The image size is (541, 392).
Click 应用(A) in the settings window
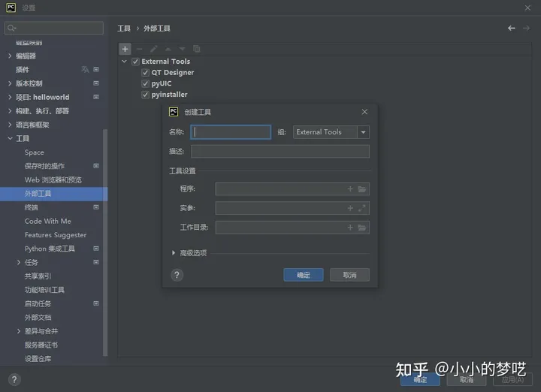512,379
